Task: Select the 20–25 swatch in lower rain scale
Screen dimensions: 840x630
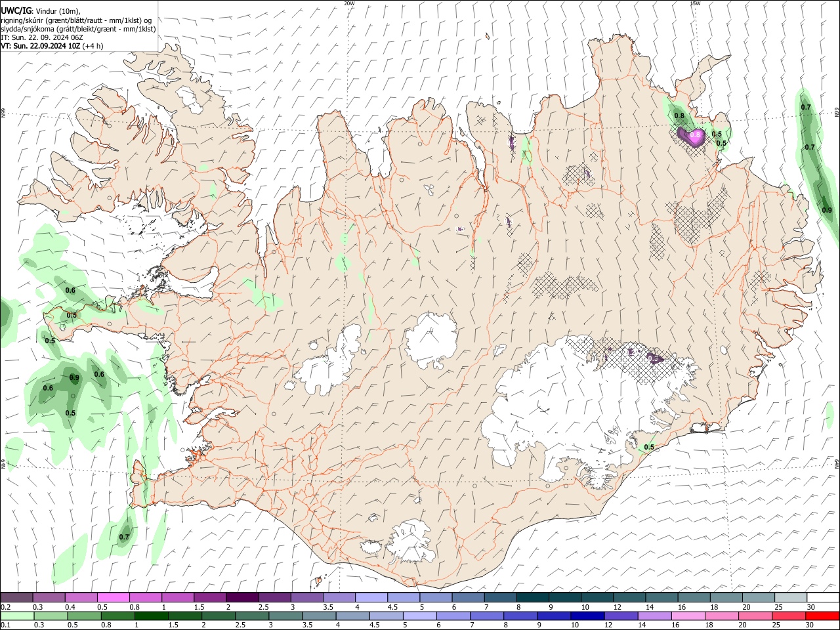Action: coord(755,616)
